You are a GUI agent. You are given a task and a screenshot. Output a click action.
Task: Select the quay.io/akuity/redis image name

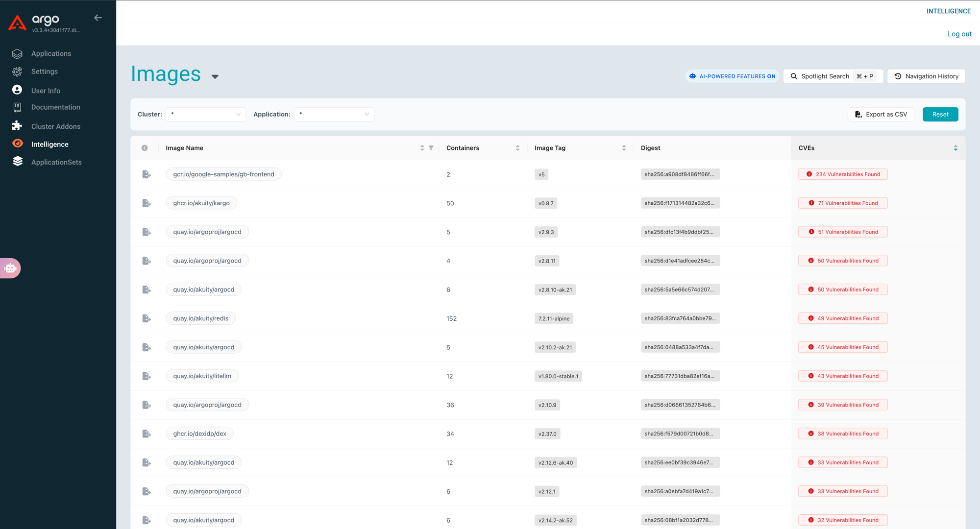coord(200,318)
